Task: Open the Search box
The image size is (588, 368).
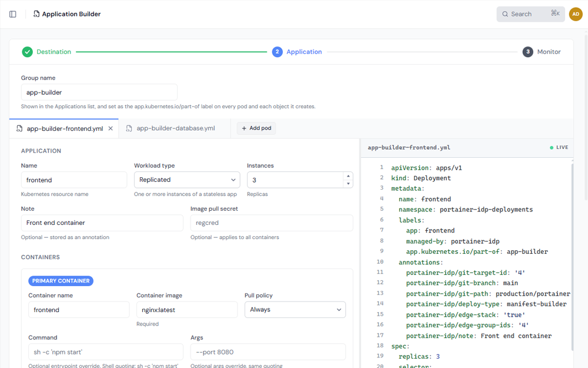Action: click(x=530, y=14)
